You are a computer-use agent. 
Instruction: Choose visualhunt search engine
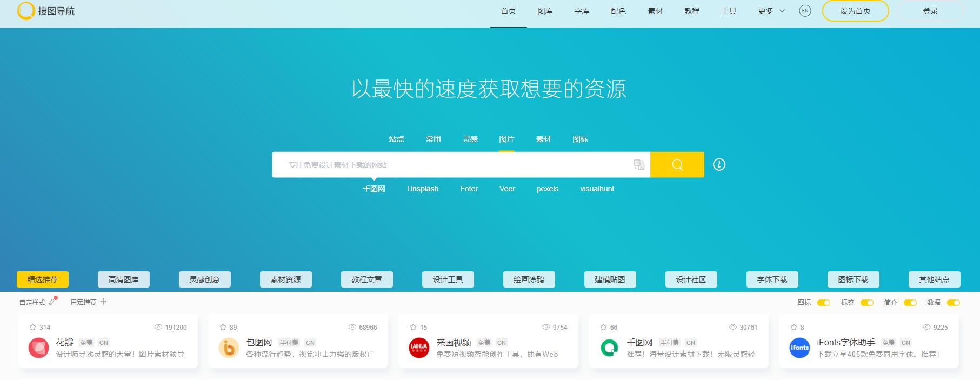(x=597, y=189)
